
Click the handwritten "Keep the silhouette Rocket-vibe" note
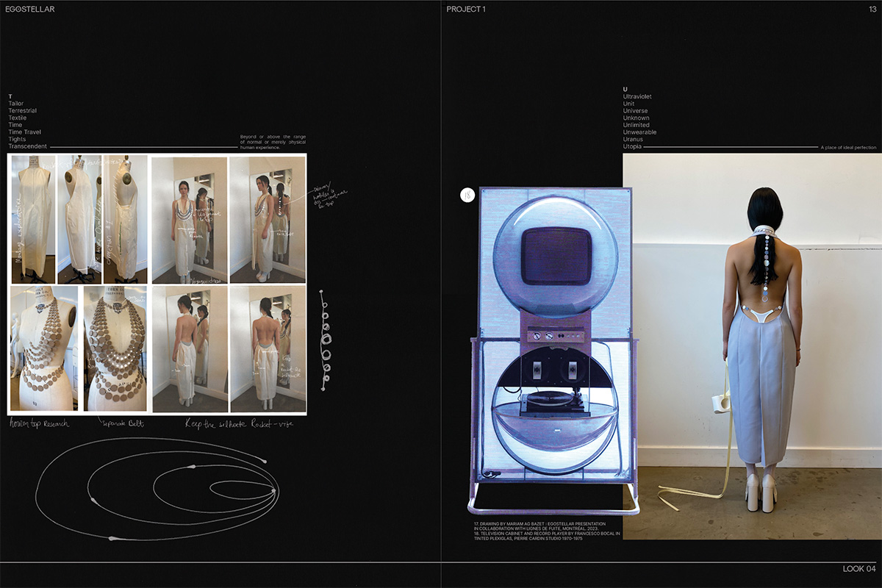point(227,423)
